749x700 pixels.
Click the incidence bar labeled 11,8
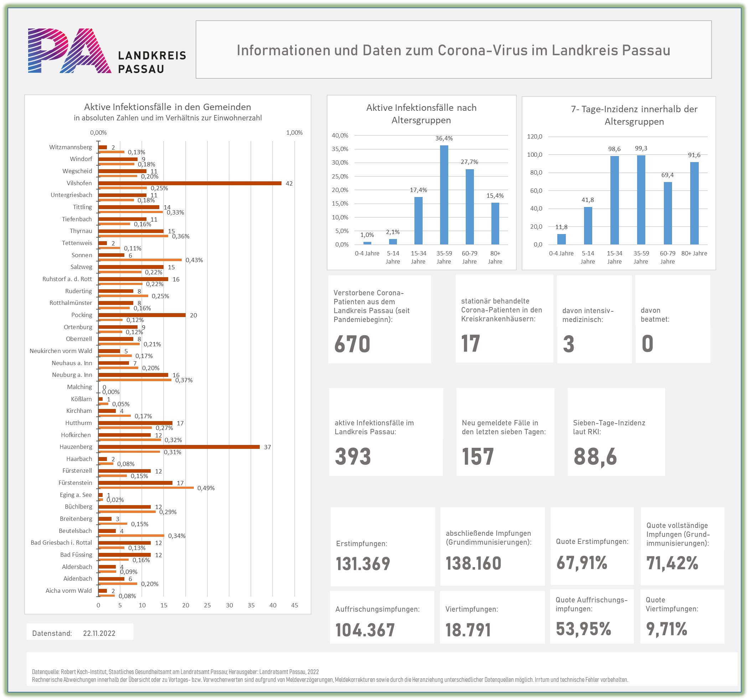coord(561,239)
